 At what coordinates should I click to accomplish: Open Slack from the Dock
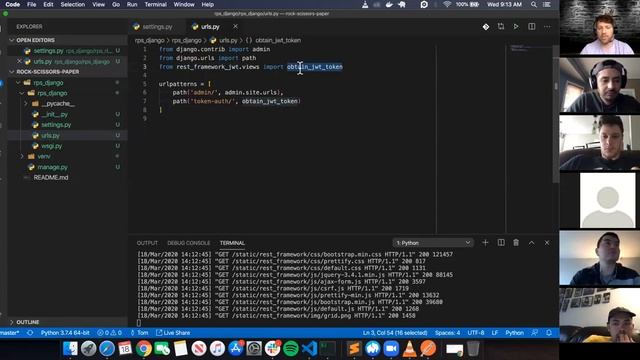(272, 349)
